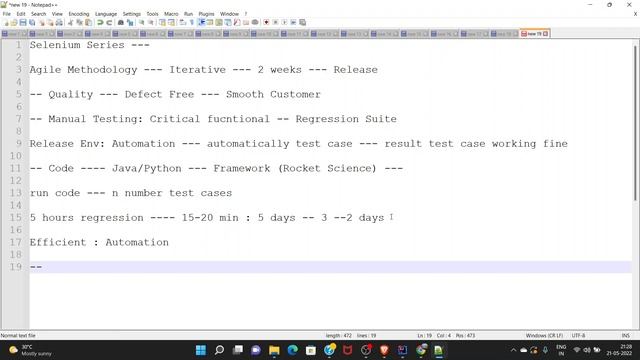The height and width of the screenshot is (360, 640).
Task: Switch to the new 18 tab
Action: [x=504, y=33]
